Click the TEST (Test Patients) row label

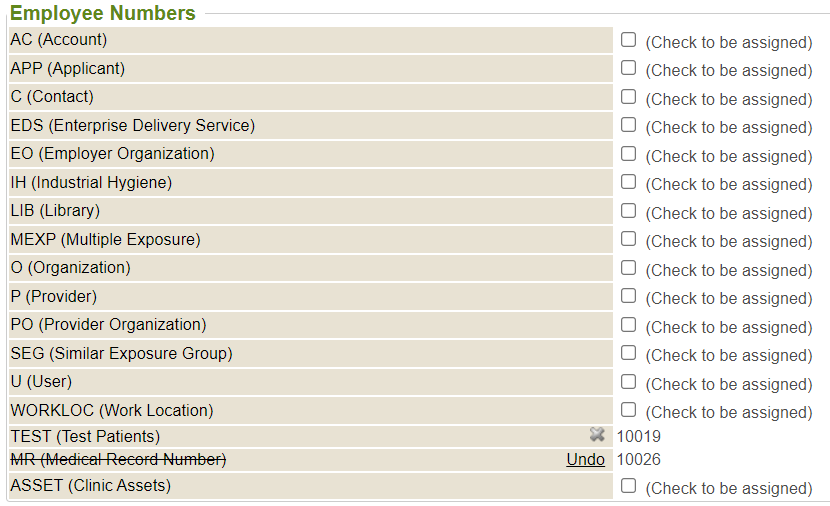pyautogui.click(x=85, y=436)
